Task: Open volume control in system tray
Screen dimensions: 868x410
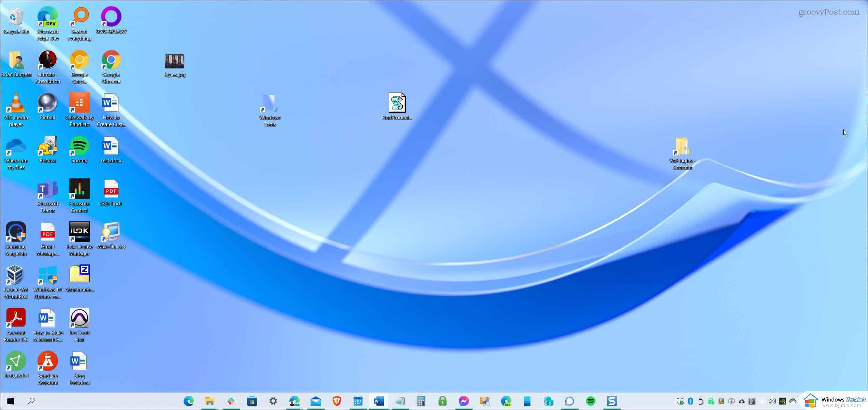Action: [772, 401]
